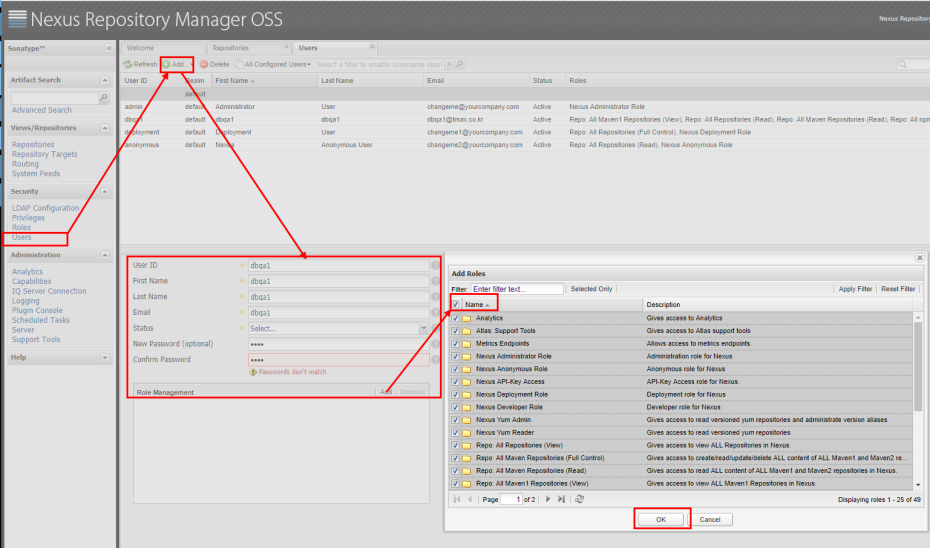Open Roles link in Security

tap(21, 227)
